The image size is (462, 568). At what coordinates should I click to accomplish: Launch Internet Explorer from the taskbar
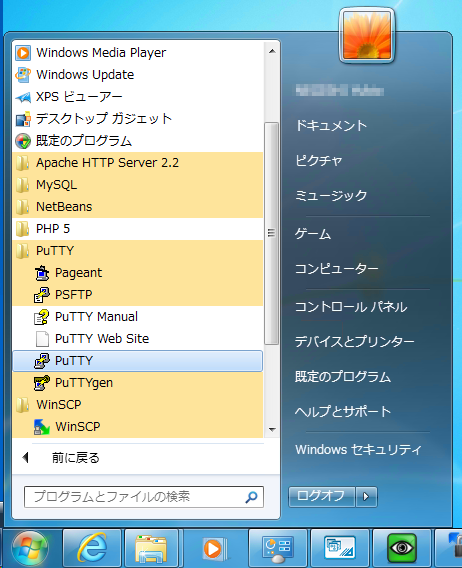(92, 548)
